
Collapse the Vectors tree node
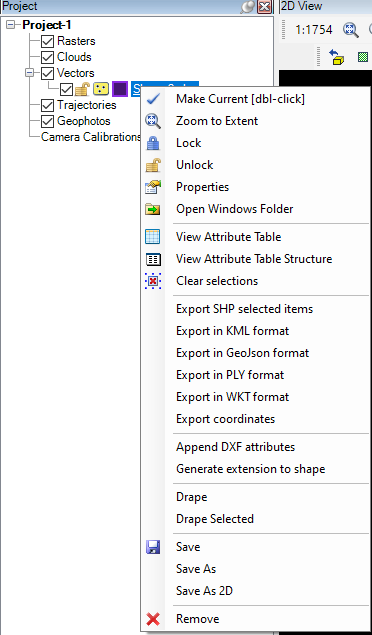29,73
